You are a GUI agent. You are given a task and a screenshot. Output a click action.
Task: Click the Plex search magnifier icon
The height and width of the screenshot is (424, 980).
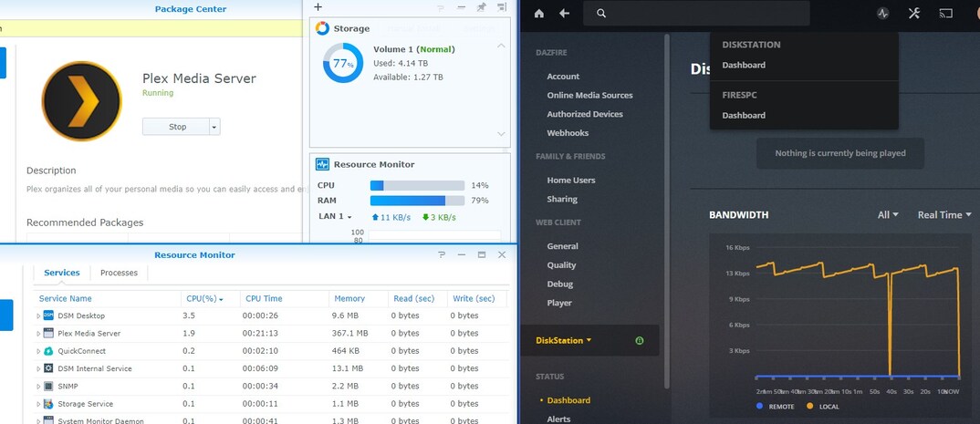pyautogui.click(x=601, y=13)
